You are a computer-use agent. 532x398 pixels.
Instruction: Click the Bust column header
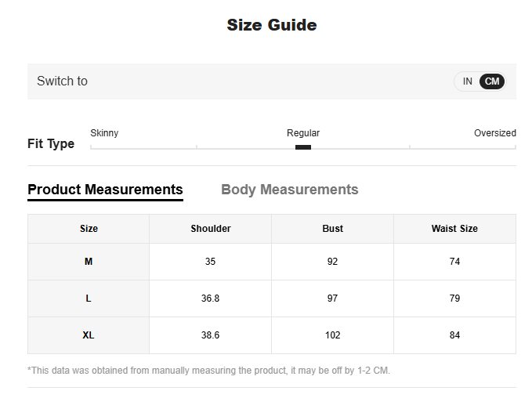[x=332, y=229]
